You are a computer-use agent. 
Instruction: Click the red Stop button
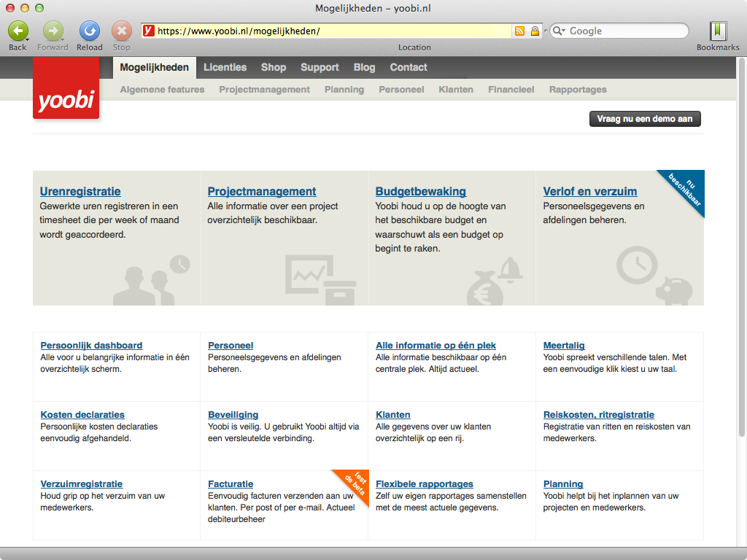pyautogui.click(x=122, y=31)
